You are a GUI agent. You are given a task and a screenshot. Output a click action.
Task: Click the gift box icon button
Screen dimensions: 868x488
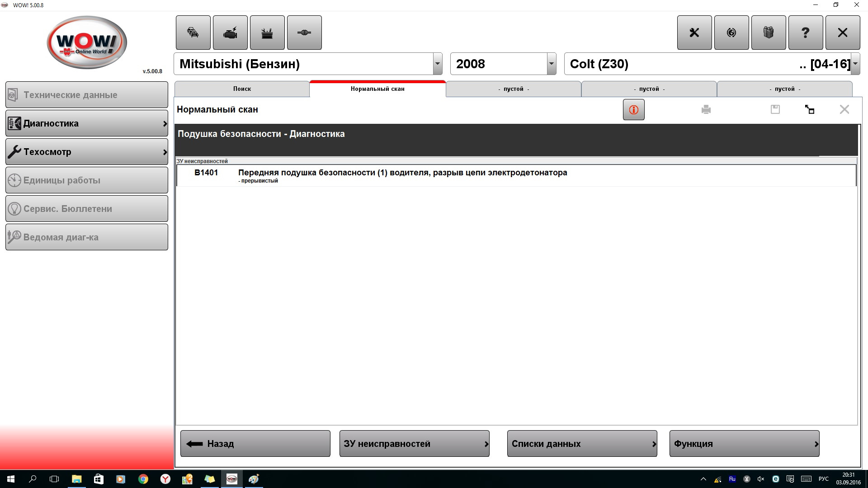(769, 33)
